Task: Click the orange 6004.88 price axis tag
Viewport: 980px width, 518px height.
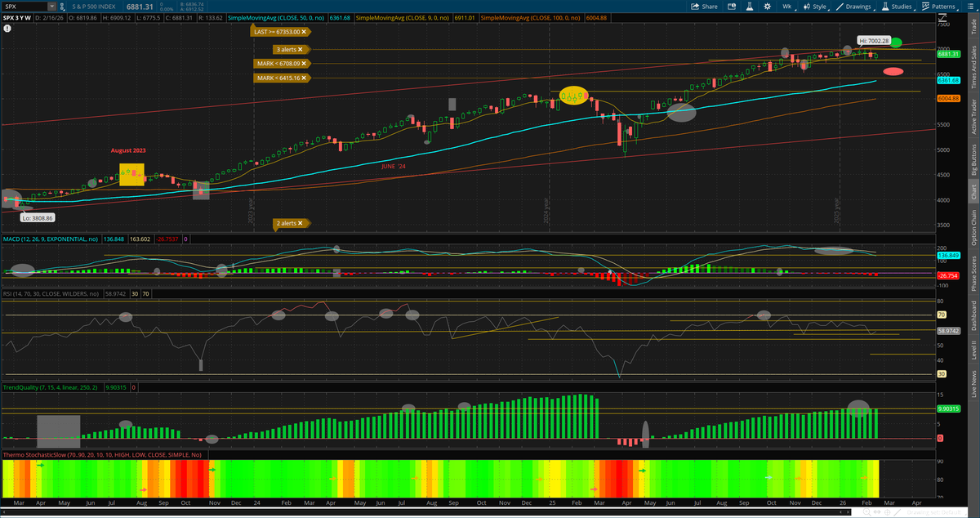Action: [947, 98]
